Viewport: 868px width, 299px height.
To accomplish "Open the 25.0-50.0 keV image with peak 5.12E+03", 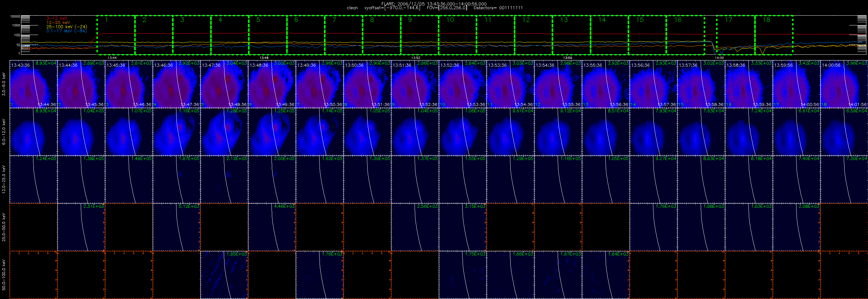I will (x=176, y=227).
